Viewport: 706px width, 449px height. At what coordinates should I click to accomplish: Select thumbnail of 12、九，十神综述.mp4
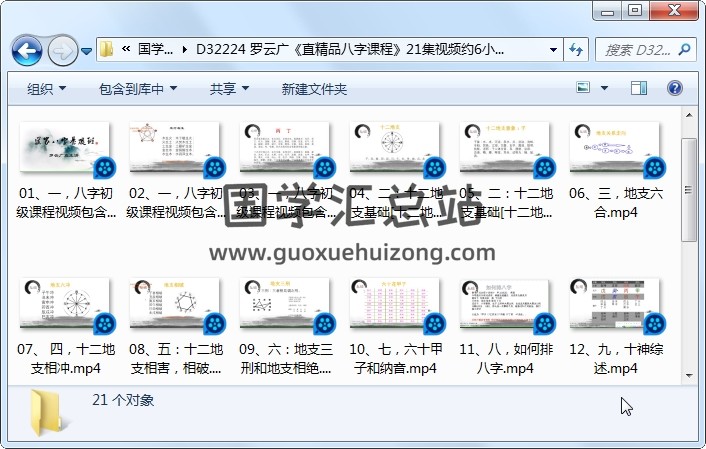pos(615,304)
